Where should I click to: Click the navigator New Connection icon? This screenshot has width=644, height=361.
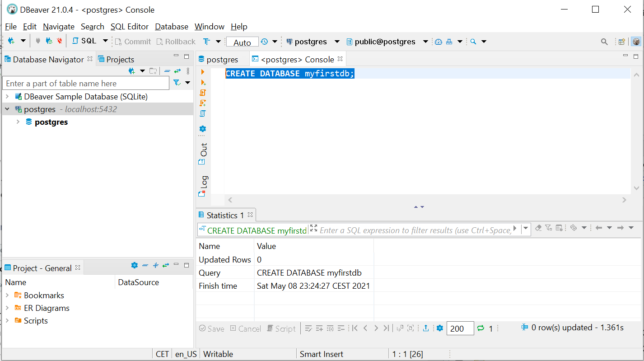pos(132,71)
